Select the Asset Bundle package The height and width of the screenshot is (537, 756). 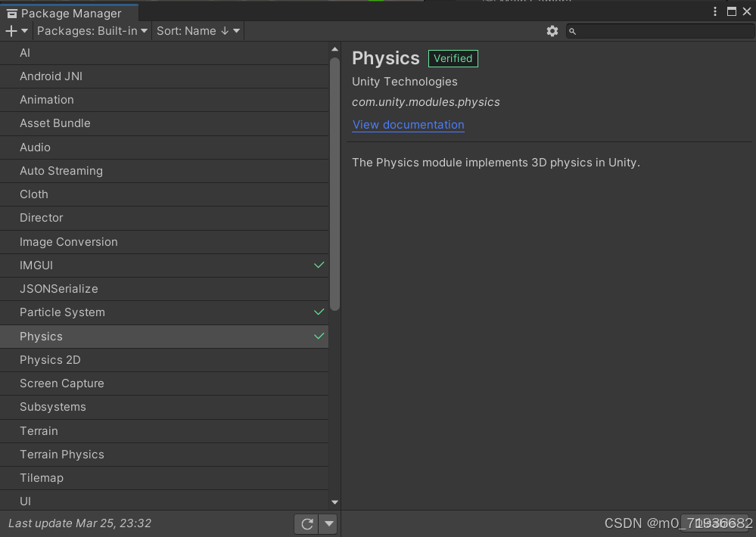164,123
